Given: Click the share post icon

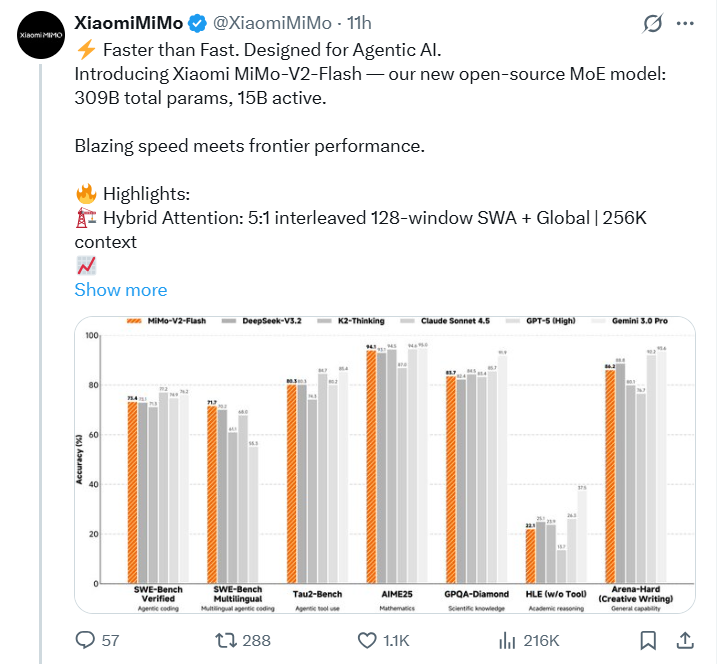Looking at the screenshot, I should tap(686, 639).
